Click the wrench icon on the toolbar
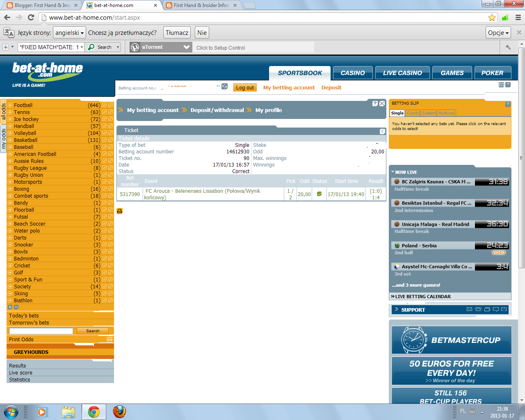Viewport: 525px width, 420px height. 509,47
